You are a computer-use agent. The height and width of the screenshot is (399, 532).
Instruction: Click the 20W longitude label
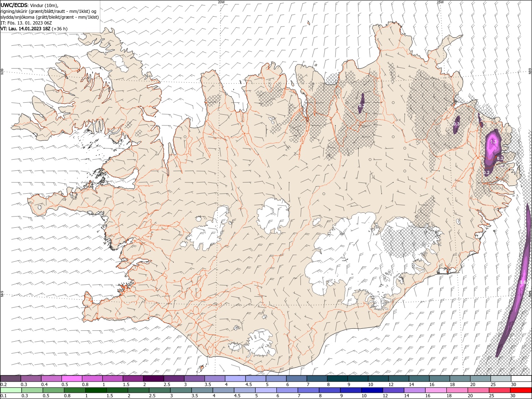pyautogui.click(x=221, y=2)
